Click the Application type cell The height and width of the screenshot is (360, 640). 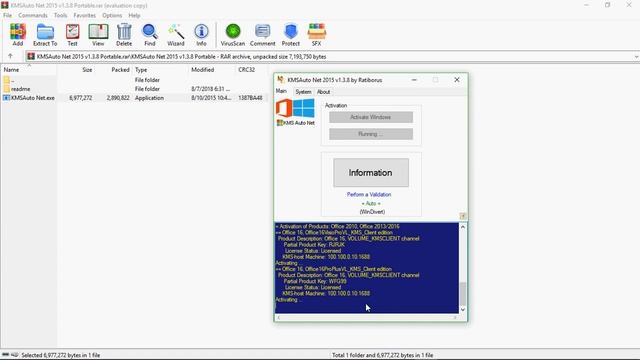[x=149, y=98]
